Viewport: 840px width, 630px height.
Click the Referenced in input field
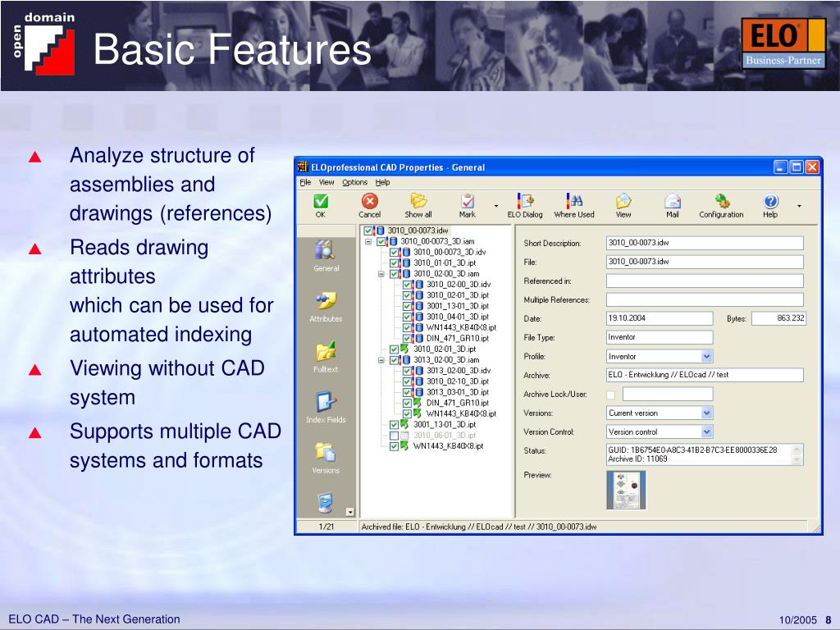point(705,281)
